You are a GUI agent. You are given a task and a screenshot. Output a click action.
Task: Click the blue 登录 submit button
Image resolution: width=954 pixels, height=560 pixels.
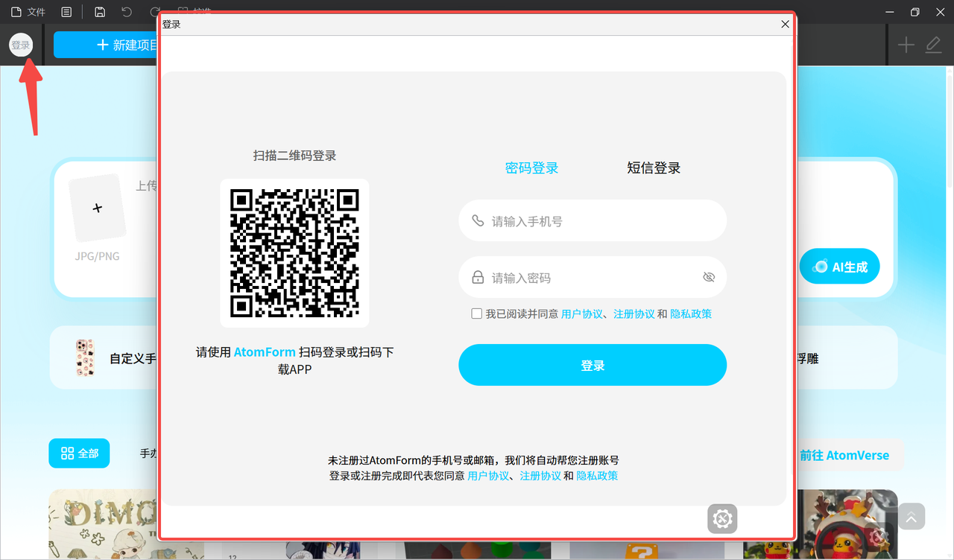[x=593, y=365]
